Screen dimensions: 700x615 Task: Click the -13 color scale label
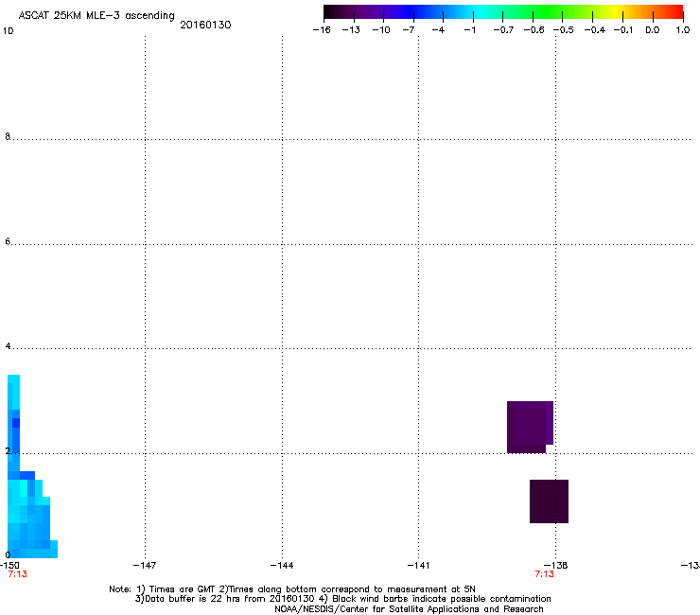click(x=351, y=30)
